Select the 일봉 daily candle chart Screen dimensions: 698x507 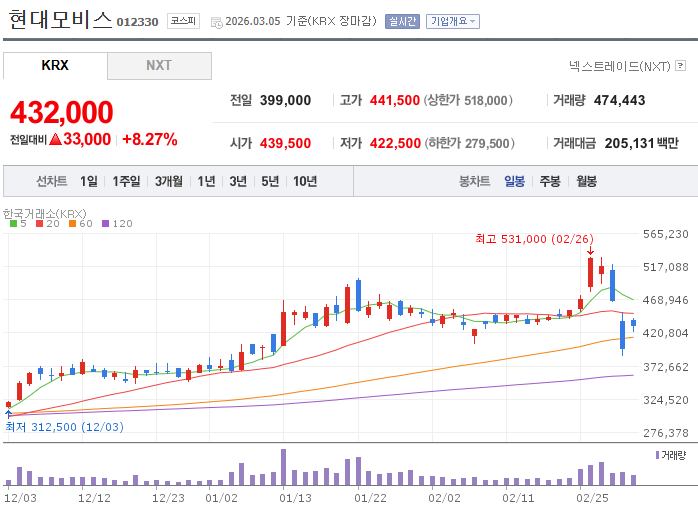(514, 181)
